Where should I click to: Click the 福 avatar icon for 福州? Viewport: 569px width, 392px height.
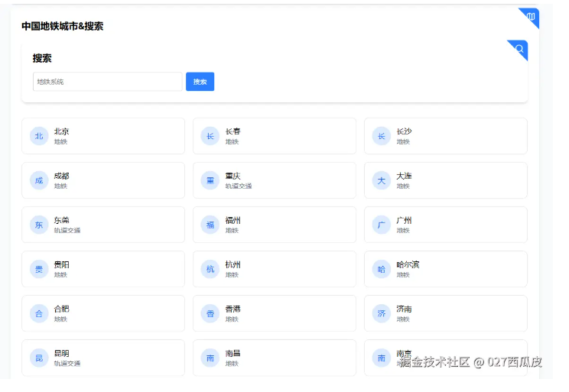click(210, 225)
